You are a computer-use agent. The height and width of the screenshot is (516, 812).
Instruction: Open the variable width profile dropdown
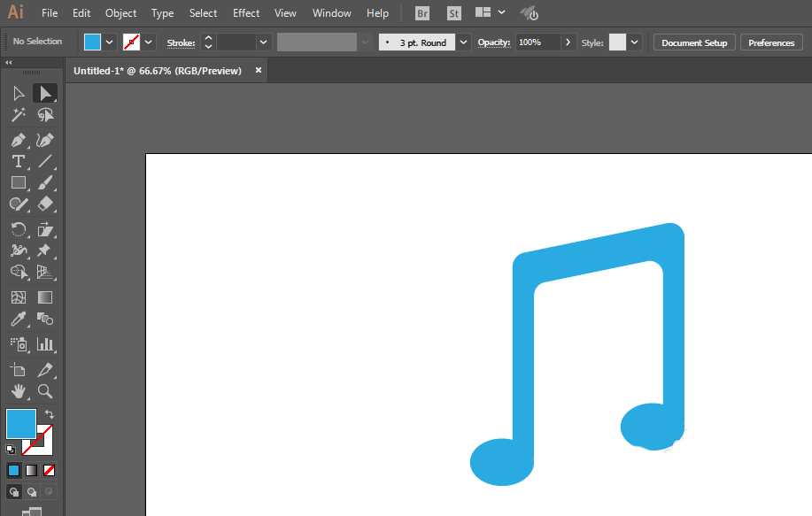(365, 42)
